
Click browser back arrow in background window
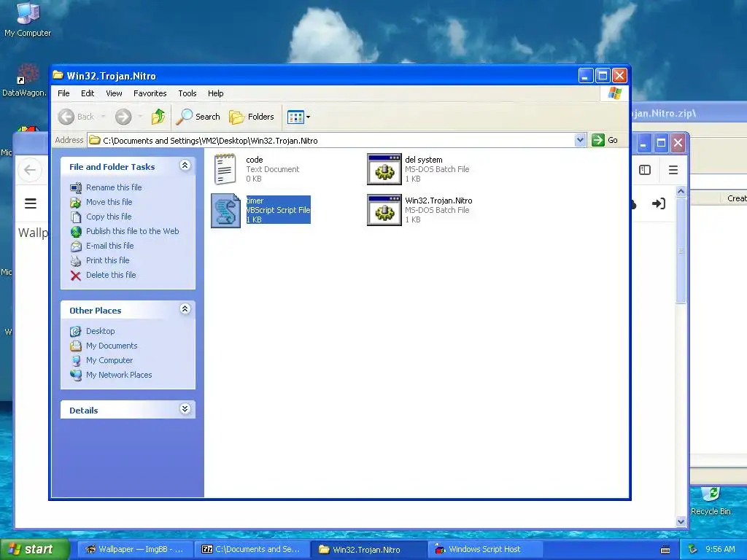click(29, 170)
